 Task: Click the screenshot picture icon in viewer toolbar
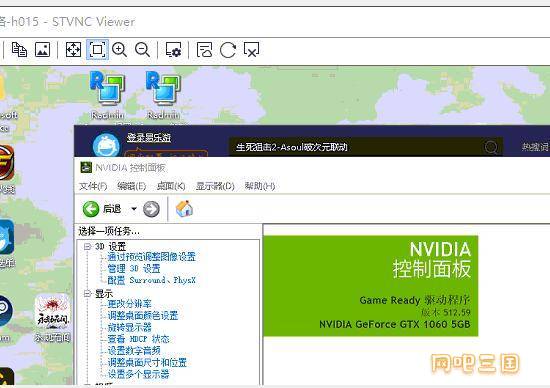[x=42, y=49]
